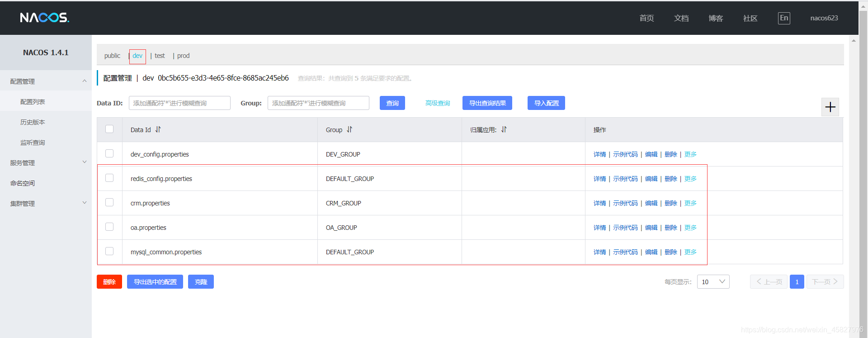Open 更多 menu for mysql_common.properties
The height and width of the screenshot is (338, 868).
tap(690, 252)
